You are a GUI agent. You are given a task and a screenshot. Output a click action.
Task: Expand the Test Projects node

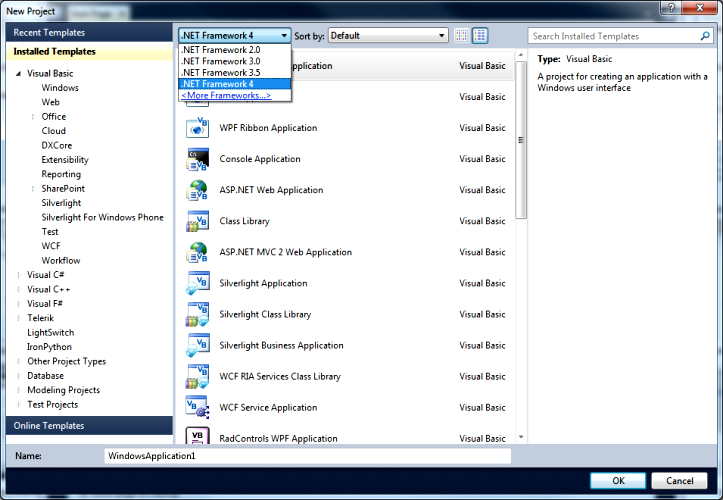[19, 405]
